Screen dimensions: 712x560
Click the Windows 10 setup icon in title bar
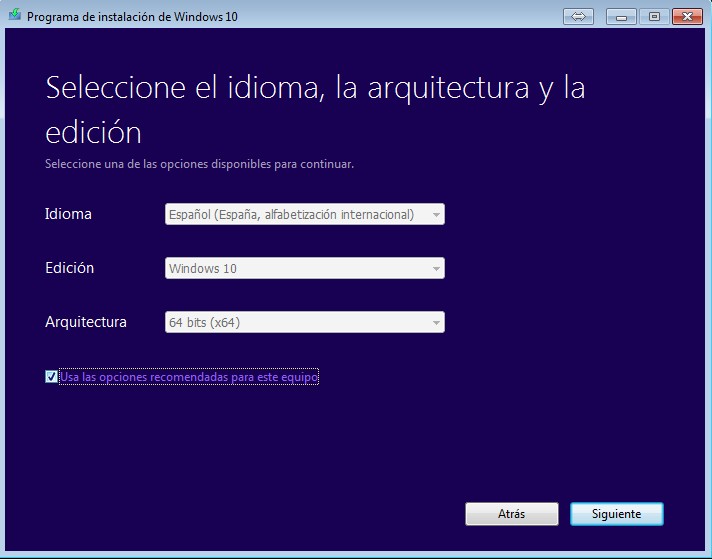tap(14, 16)
